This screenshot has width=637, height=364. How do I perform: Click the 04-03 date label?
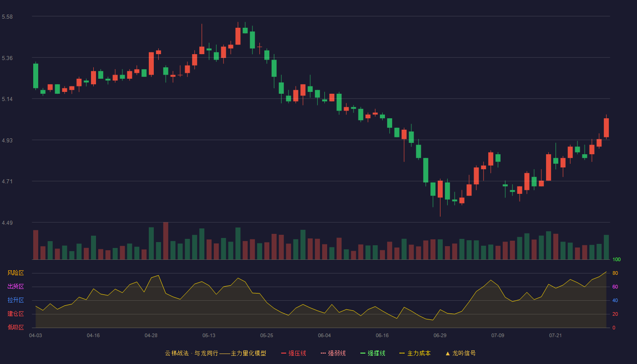click(x=35, y=335)
